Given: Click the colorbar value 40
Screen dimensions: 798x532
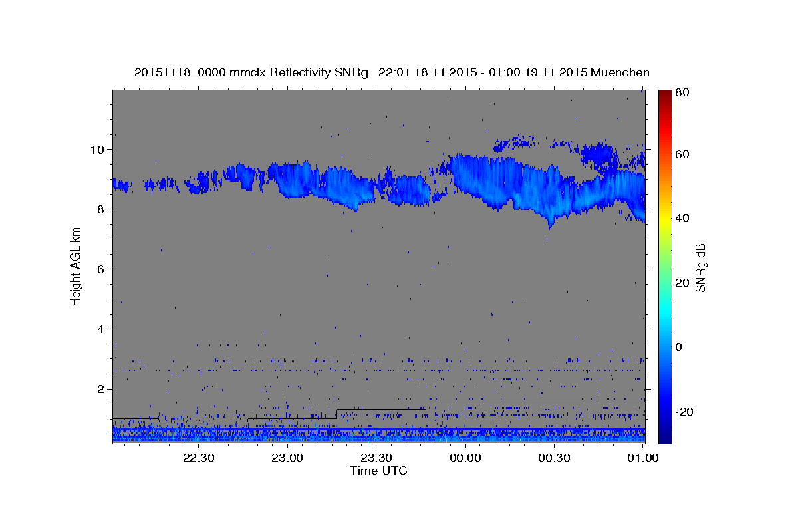Looking at the screenshot, I should click(684, 218).
